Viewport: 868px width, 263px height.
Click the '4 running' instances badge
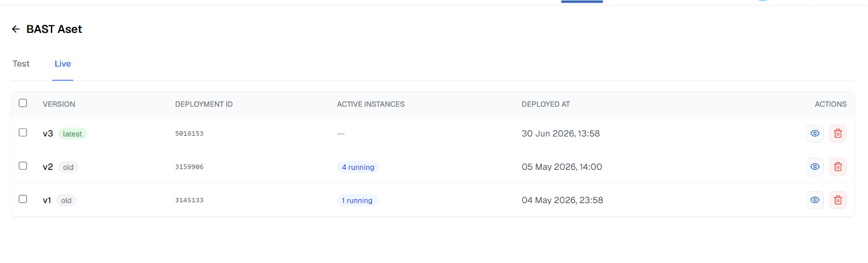click(x=358, y=167)
